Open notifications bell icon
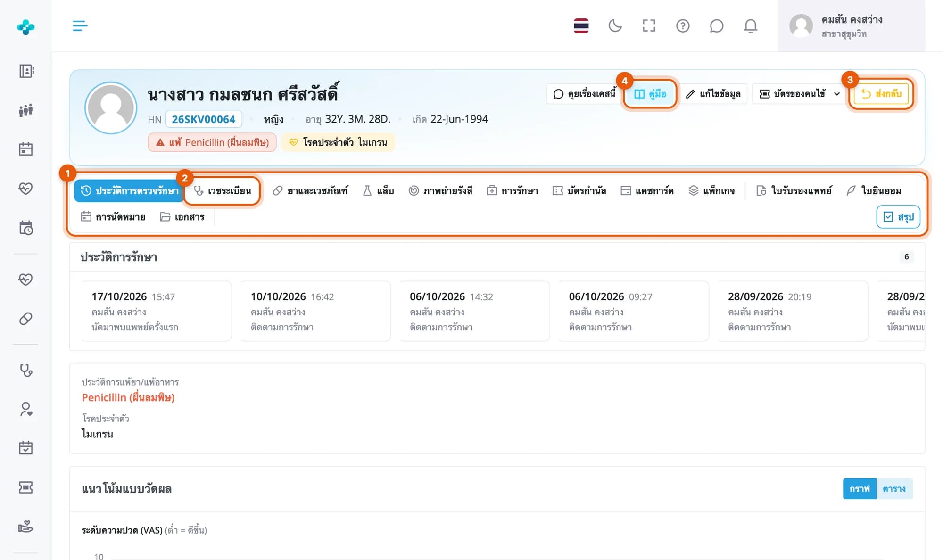The width and height of the screenshot is (943, 560). (x=751, y=26)
